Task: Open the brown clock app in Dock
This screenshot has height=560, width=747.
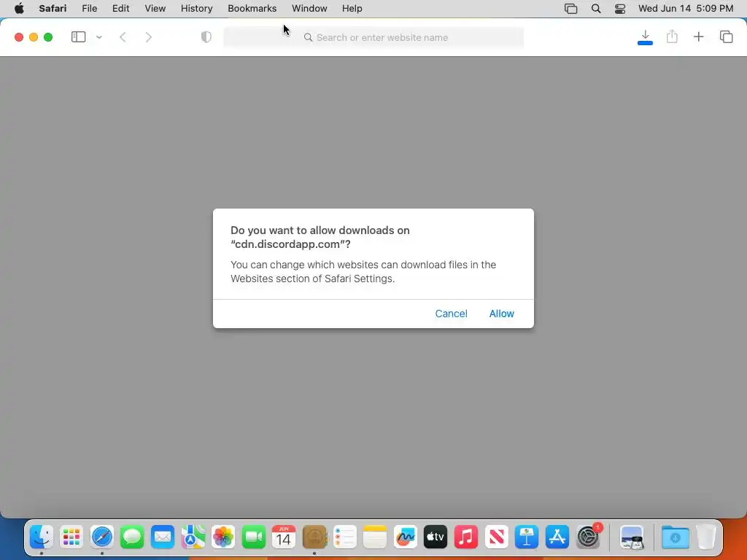Action: click(314, 537)
